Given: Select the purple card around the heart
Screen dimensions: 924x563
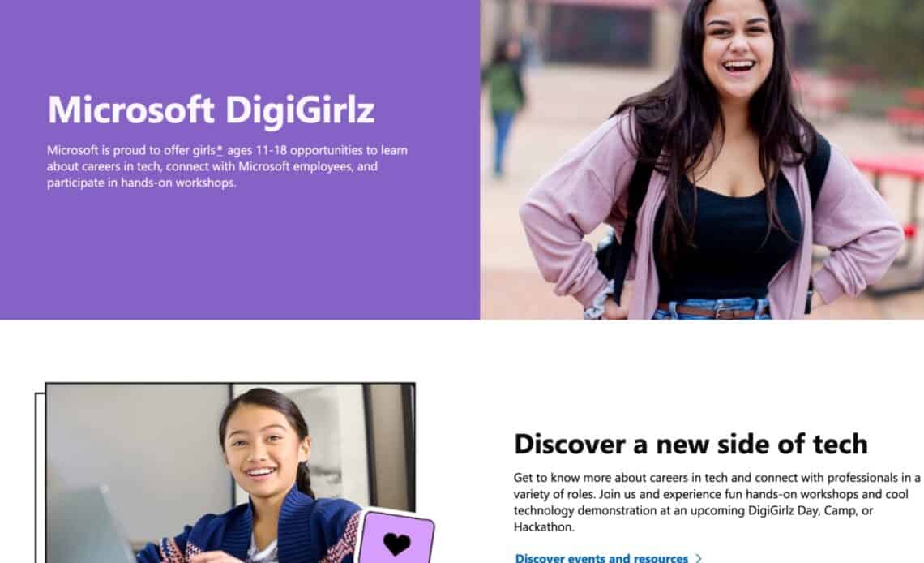Looking at the screenshot, I should [x=396, y=536].
